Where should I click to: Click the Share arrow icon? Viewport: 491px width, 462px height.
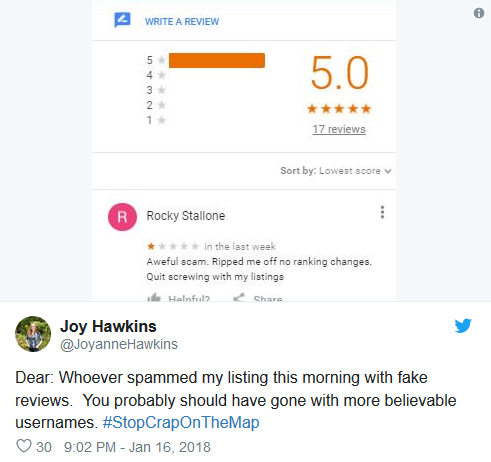[239, 297]
